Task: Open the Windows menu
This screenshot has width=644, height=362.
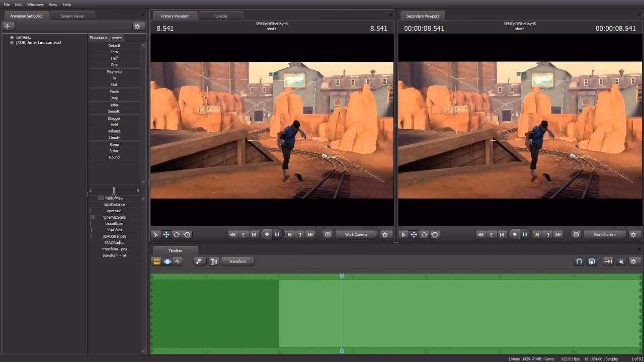Action: (x=35, y=5)
